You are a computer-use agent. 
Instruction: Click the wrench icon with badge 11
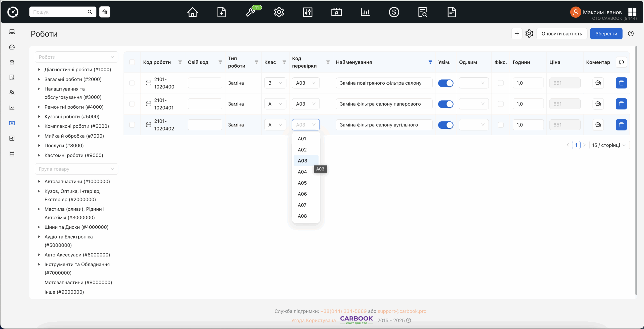(x=251, y=12)
